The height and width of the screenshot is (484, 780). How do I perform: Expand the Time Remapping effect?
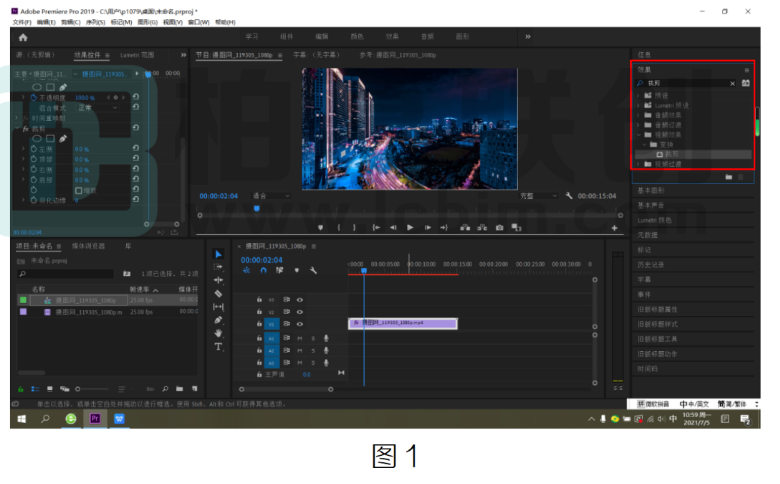pos(17,118)
